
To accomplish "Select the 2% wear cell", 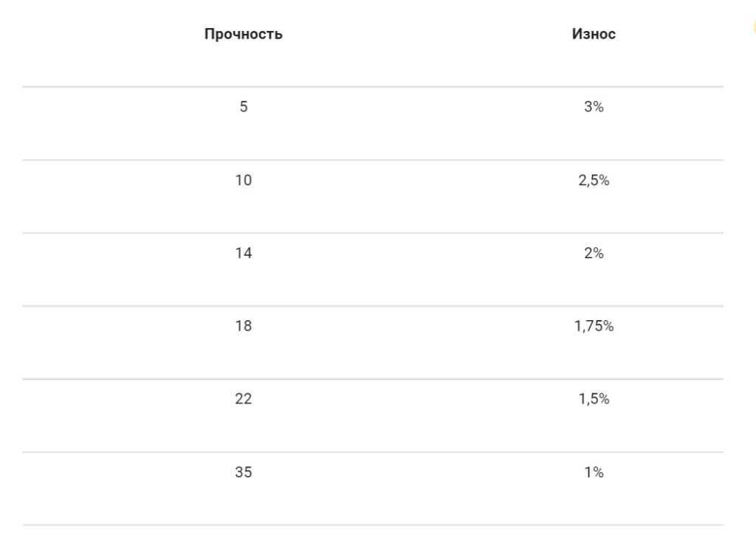I will 594,253.
